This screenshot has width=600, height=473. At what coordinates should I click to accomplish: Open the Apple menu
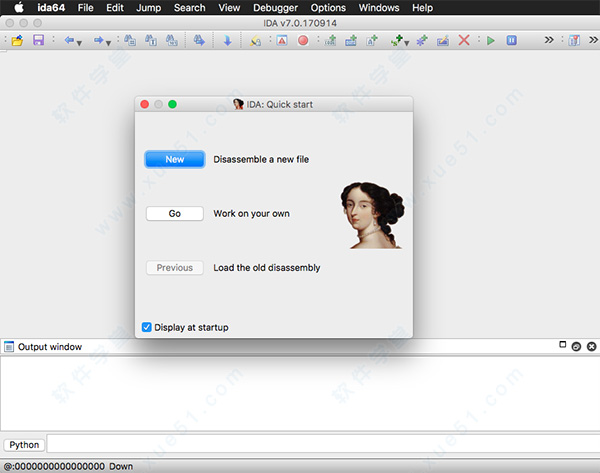tap(19, 7)
